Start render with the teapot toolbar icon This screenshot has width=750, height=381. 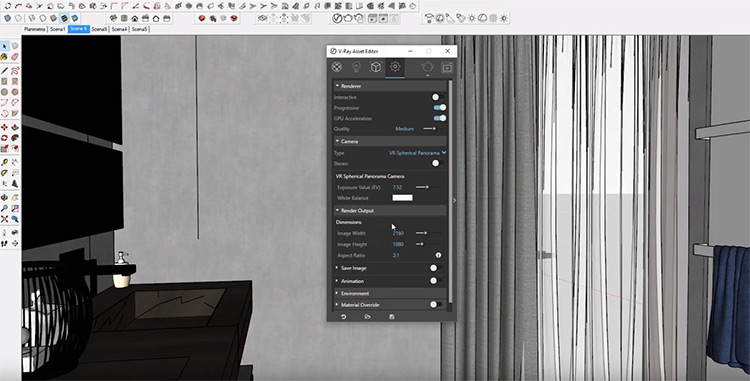348,18
